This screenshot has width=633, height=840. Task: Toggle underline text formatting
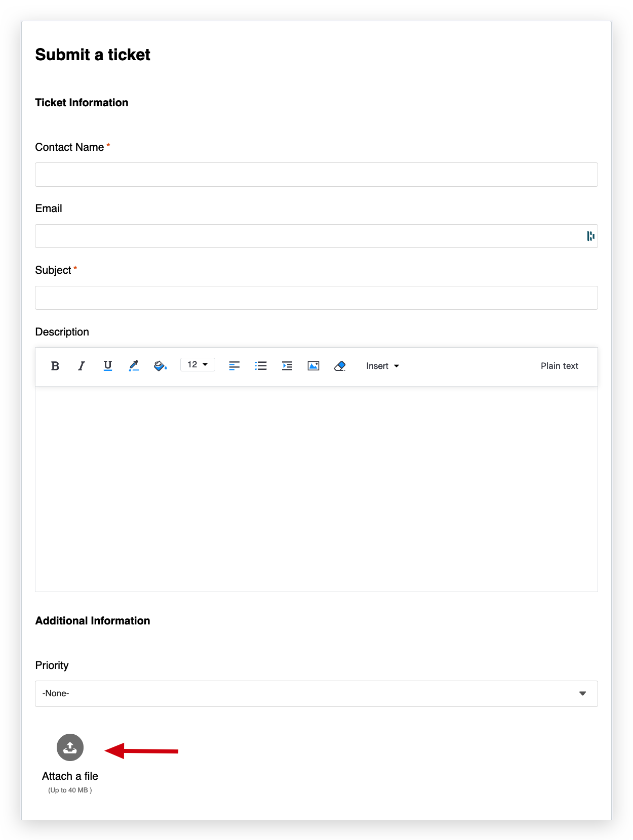[107, 366]
